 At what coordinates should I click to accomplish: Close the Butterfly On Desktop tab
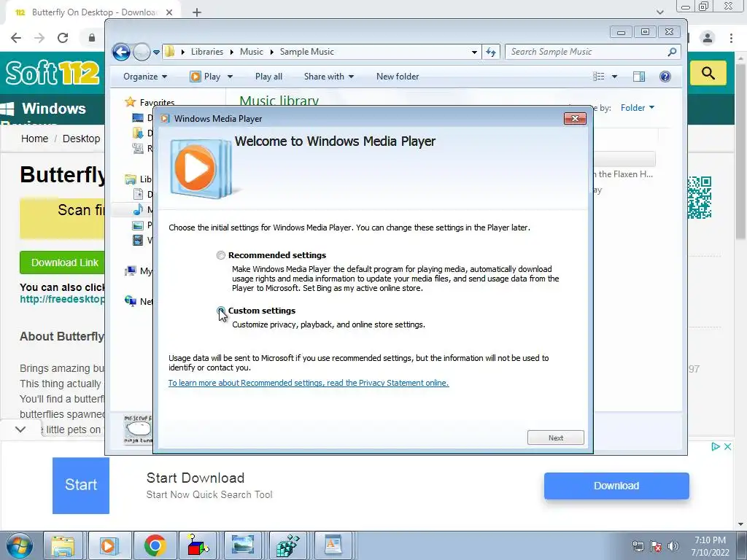169,12
